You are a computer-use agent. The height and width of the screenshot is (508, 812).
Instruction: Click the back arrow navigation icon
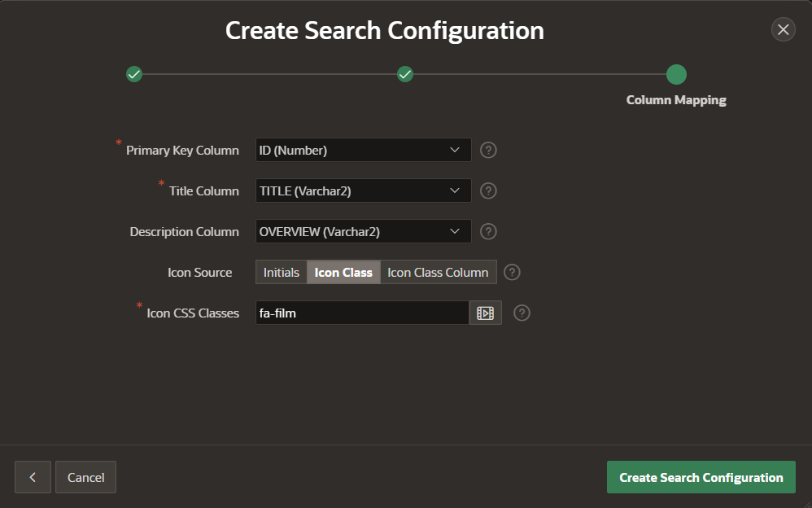pyautogui.click(x=33, y=477)
